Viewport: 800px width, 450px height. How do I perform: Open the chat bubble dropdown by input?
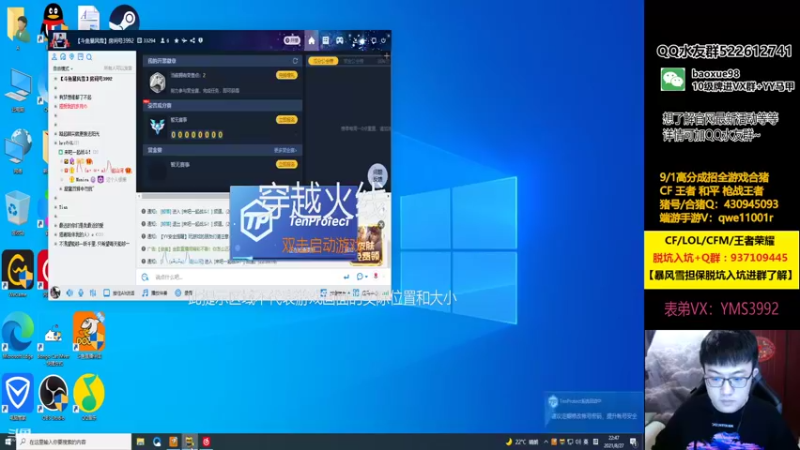[362, 277]
